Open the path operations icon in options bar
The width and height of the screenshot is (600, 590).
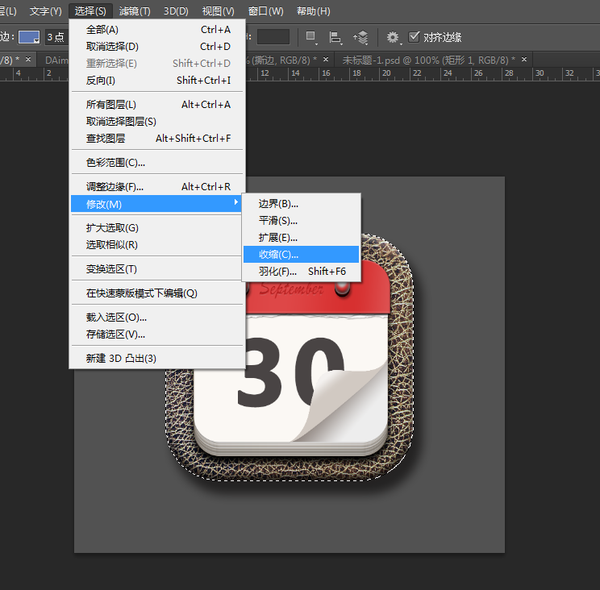click(x=311, y=37)
